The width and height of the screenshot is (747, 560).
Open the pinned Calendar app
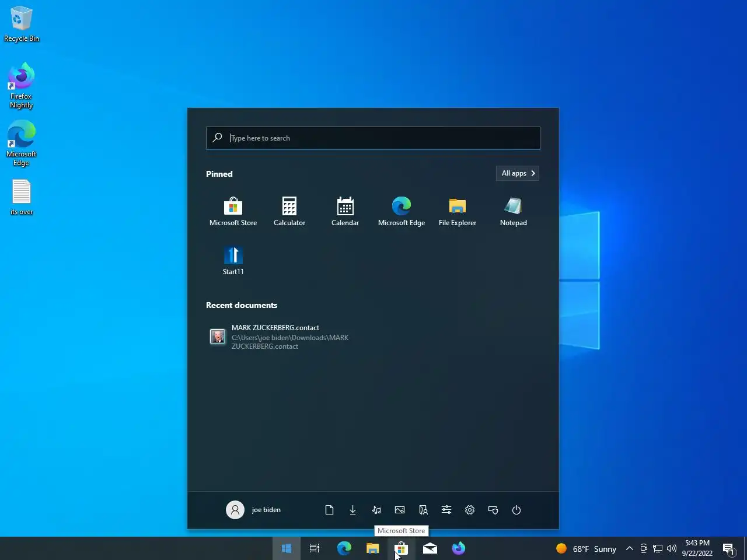(x=345, y=212)
